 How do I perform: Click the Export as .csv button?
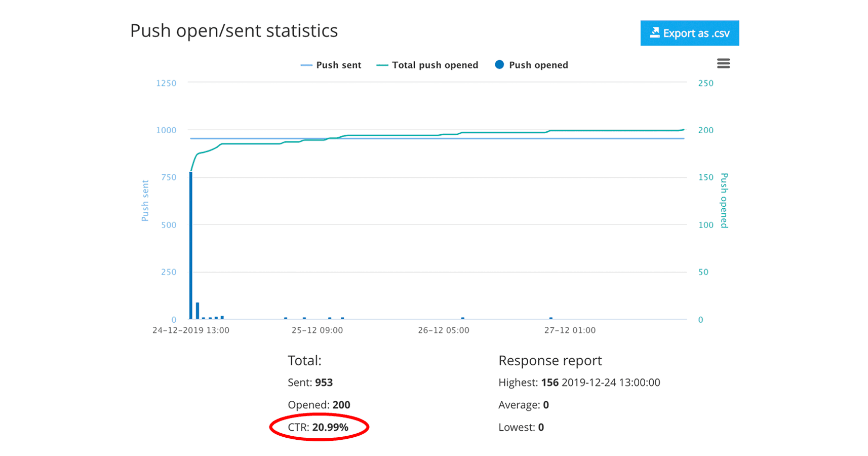[x=689, y=33]
